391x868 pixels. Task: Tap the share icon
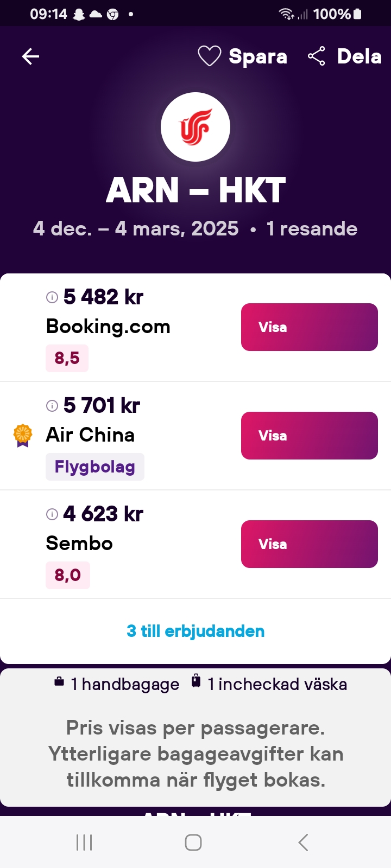[x=316, y=56]
